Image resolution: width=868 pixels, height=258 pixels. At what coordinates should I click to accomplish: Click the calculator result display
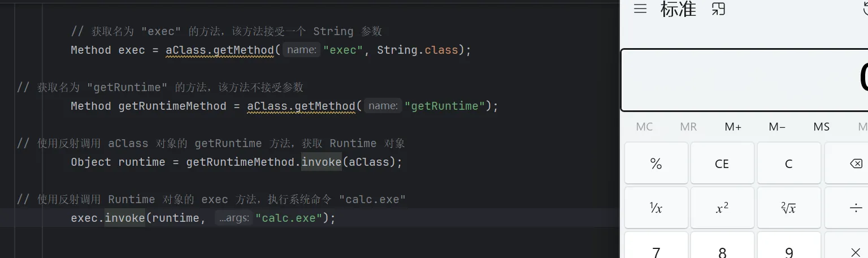(x=746, y=80)
